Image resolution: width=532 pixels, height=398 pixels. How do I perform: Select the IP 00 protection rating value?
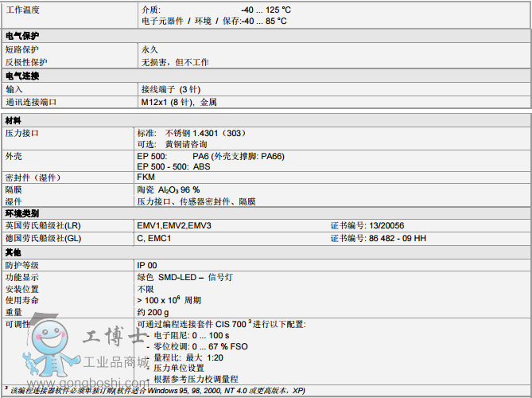click(147, 265)
